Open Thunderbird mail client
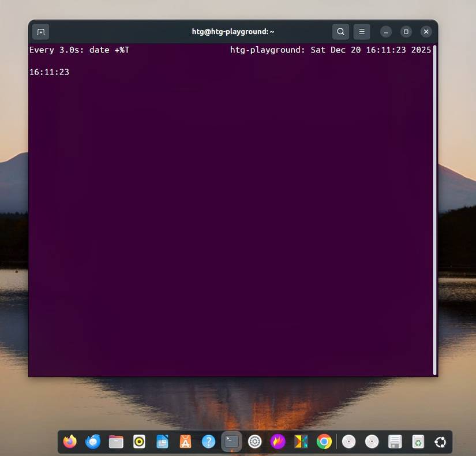This screenshot has height=456, width=476. pos(92,442)
